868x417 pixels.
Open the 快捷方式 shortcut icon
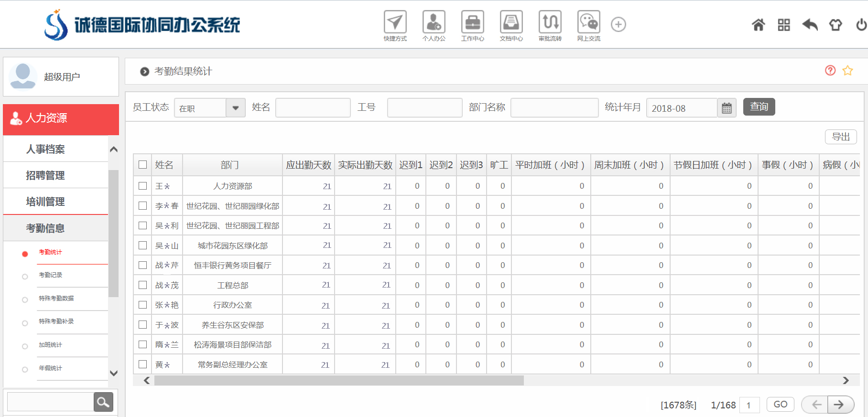point(395,22)
